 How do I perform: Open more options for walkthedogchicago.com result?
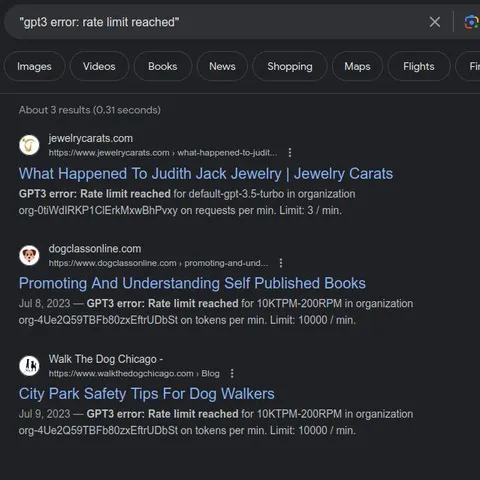tap(232, 373)
